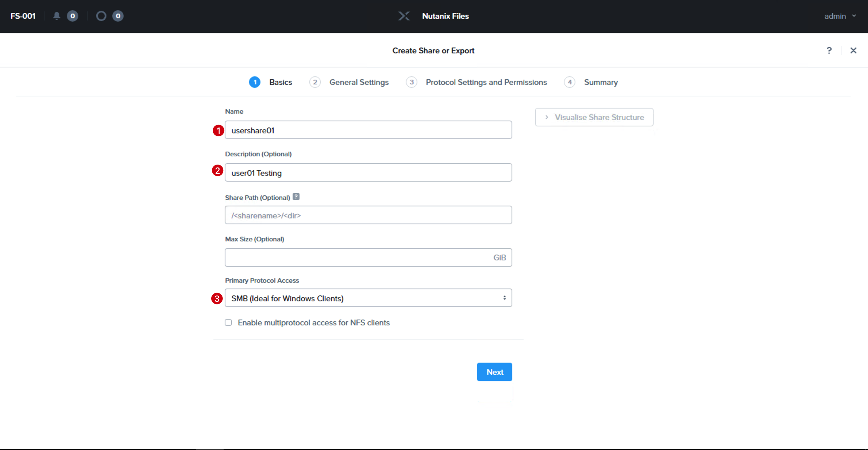Viewport: 868px width, 450px height.
Task: Click the Share Path help icon
Action: [x=296, y=197]
